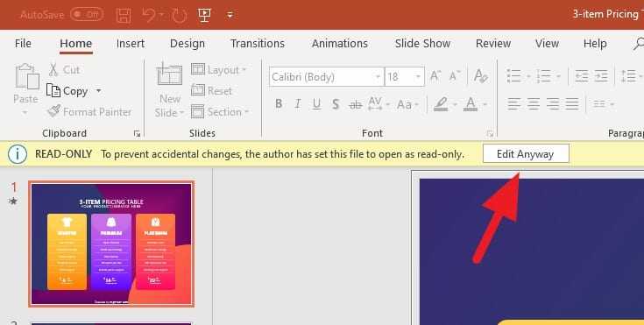Open the Design tab
The image size is (644, 325).
point(188,44)
